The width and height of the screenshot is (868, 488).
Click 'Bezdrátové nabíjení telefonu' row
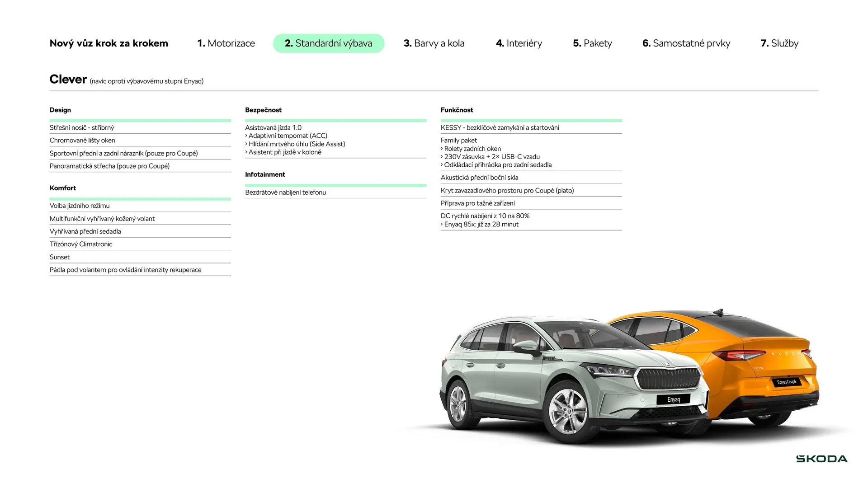[336, 192]
